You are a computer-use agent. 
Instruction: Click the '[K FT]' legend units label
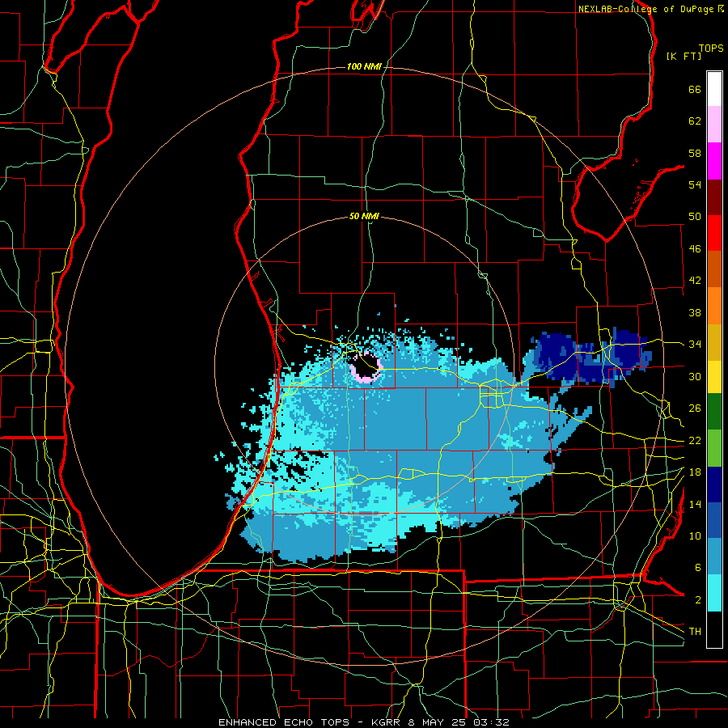684,56
